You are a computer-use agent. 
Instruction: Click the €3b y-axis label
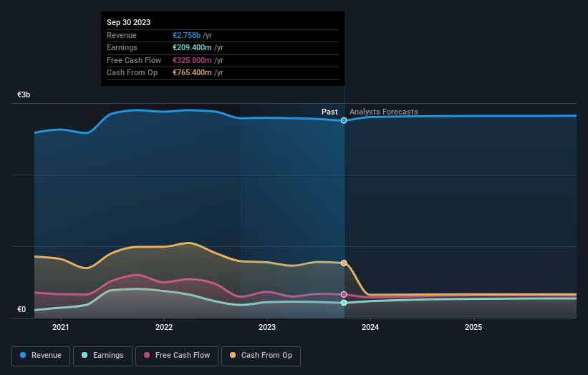point(24,94)
